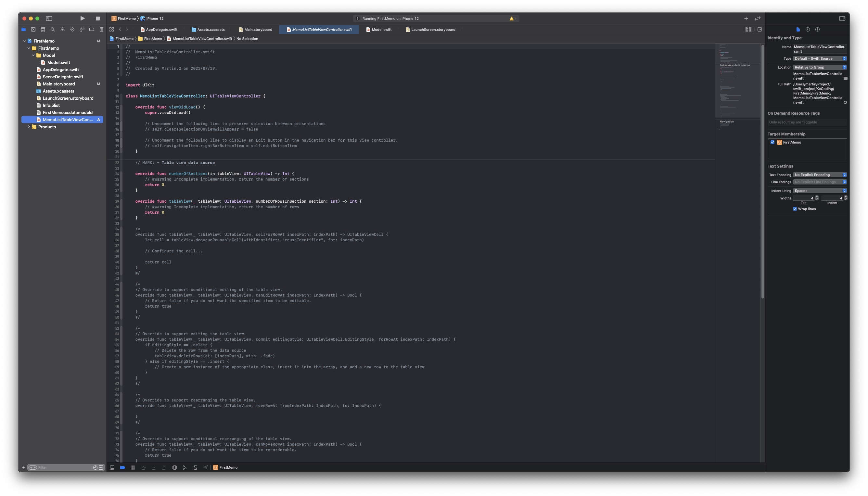Image resolution: width=868 pixels, height=496 pixels.
Task: Switch to the Main.storyboard tab
Action: click(258, 30)
